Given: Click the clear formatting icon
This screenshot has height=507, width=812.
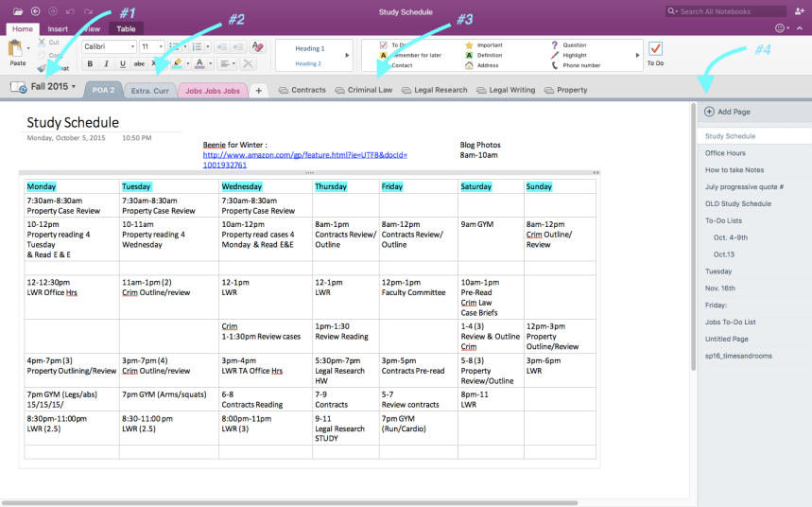Looking at the screenshot, I should coord(257,46).
